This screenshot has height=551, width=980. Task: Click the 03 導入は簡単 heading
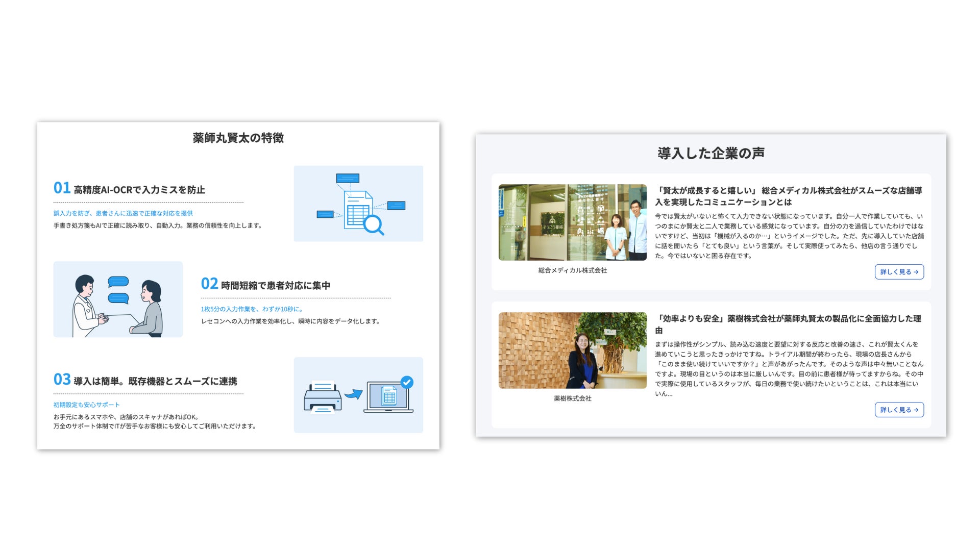[145, 380]
